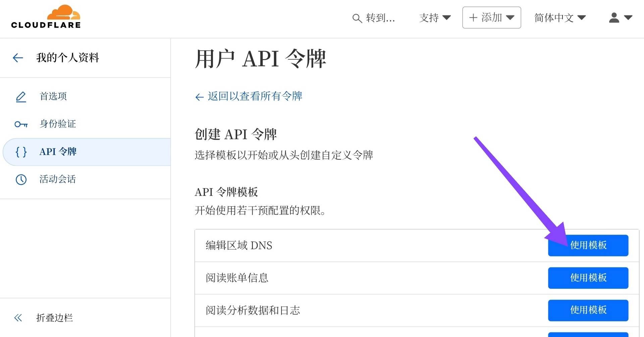Open 首选项 in the sidebar

(x=53, y=97)
